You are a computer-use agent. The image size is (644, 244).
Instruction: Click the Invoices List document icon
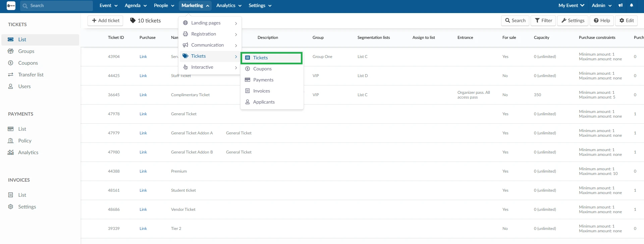(x=11, y=195)
